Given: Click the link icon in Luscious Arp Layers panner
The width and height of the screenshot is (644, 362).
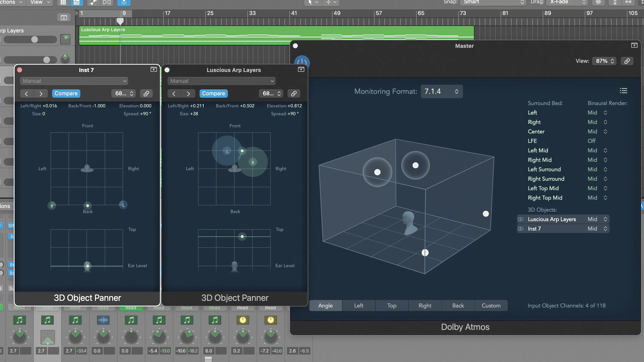Looking at the screenshot, I should (x=294, y=94).
